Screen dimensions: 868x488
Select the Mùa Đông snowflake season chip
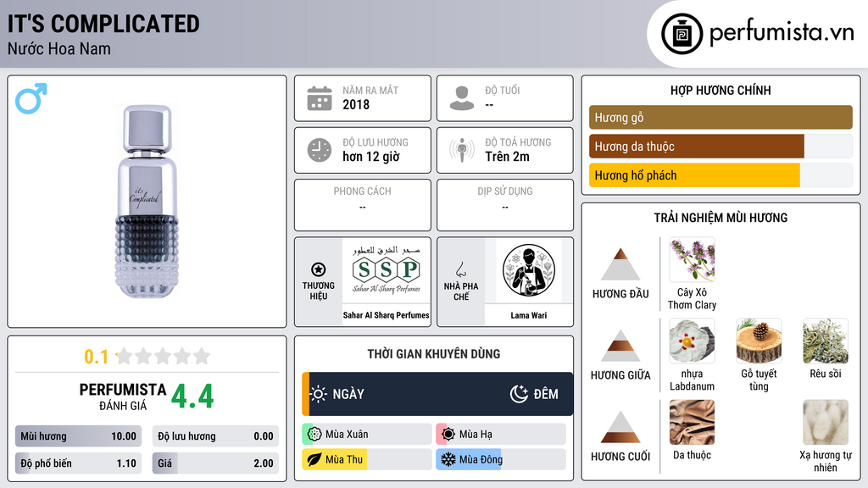point(501,459)
